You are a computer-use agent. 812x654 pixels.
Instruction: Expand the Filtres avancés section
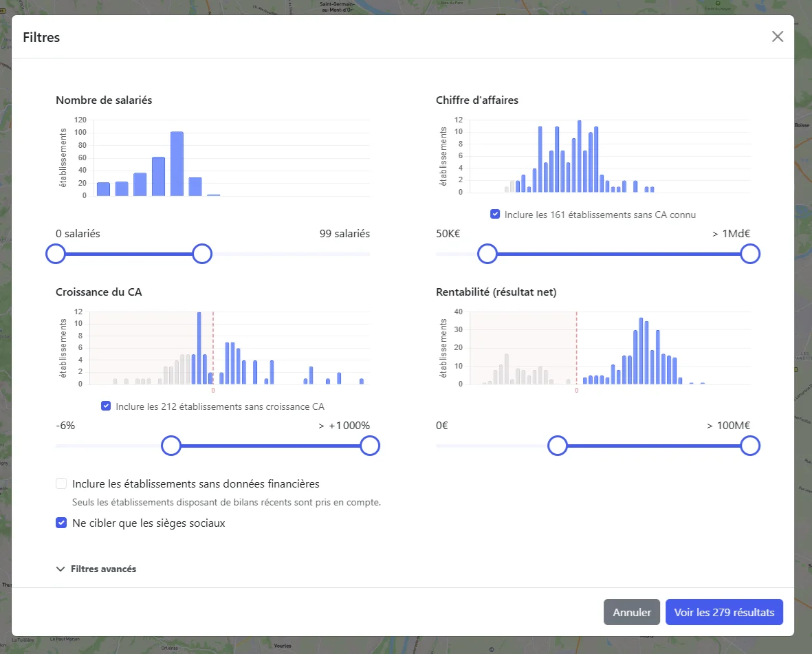102,569
